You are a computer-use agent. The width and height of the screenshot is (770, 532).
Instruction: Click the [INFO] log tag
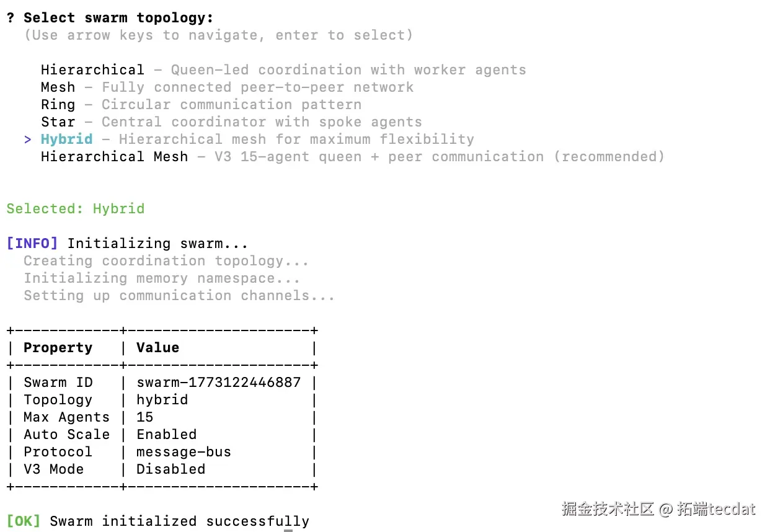click(x=32, y=244)
